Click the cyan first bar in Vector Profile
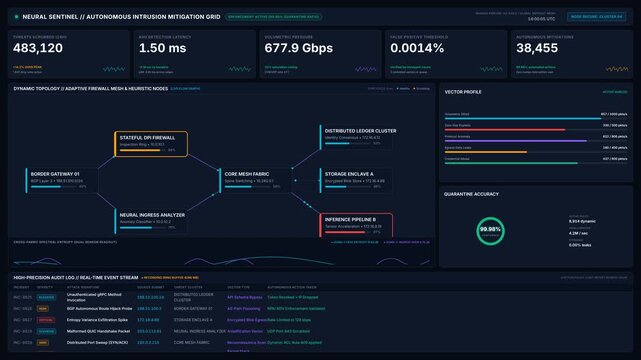Image resolution: width=641 pixels, height=360 pixels. tap(523, 119)
